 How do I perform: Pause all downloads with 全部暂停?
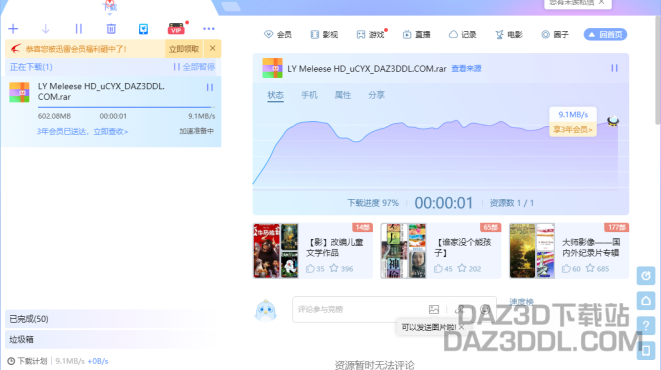194,67
